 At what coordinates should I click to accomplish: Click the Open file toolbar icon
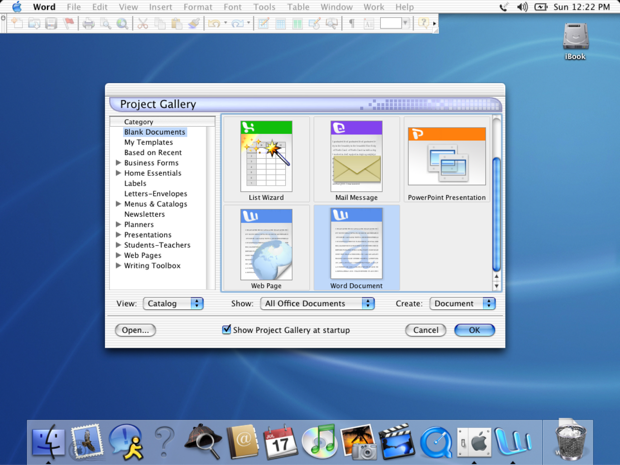tap(34, 24)
